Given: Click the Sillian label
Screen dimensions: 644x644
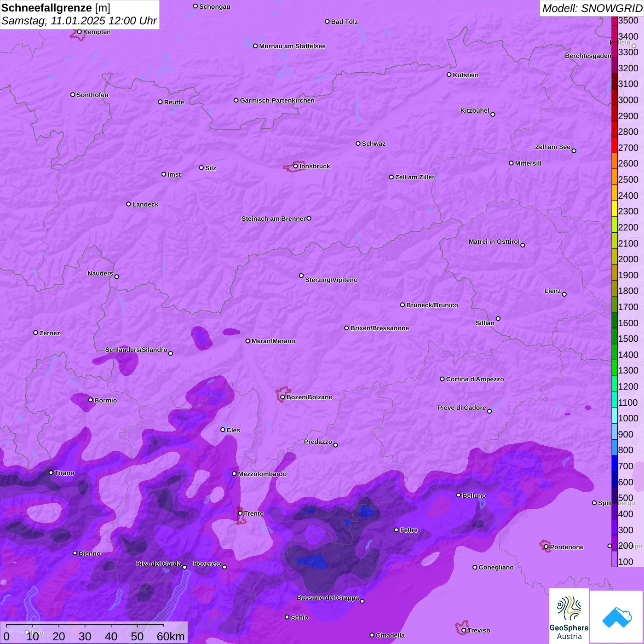Looking at the screenshot, I should [485, 323].
